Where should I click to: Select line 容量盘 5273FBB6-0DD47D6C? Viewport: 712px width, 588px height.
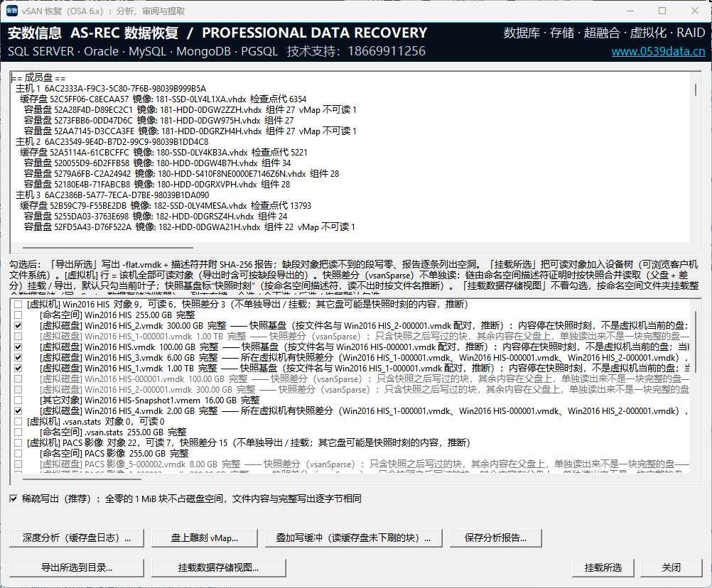tap(159, 120)
